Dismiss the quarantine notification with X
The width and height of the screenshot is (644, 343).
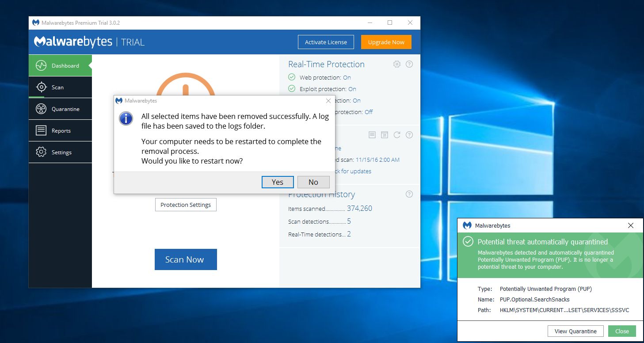(631, 225)
